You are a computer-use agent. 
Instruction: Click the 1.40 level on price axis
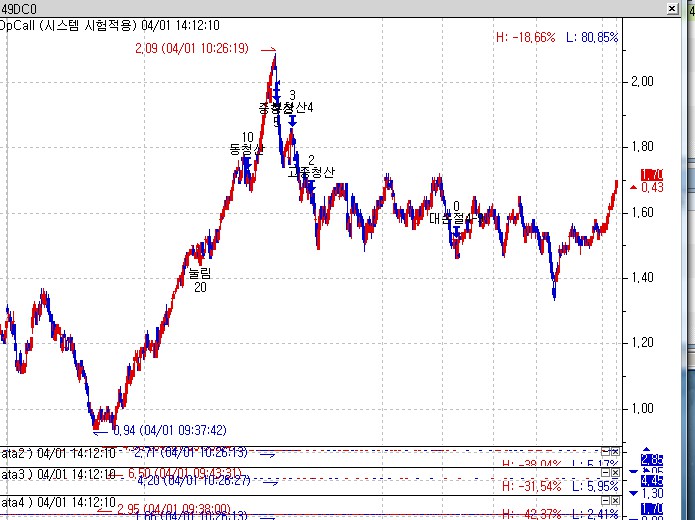643,278
